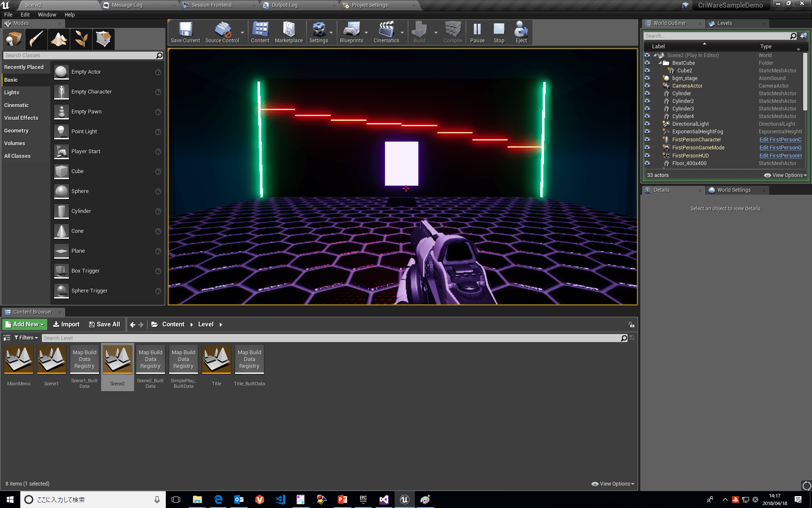Open the Add New dropdown
Image resolution: width=812 pixels, height=508 pixels.
(25, 324)
